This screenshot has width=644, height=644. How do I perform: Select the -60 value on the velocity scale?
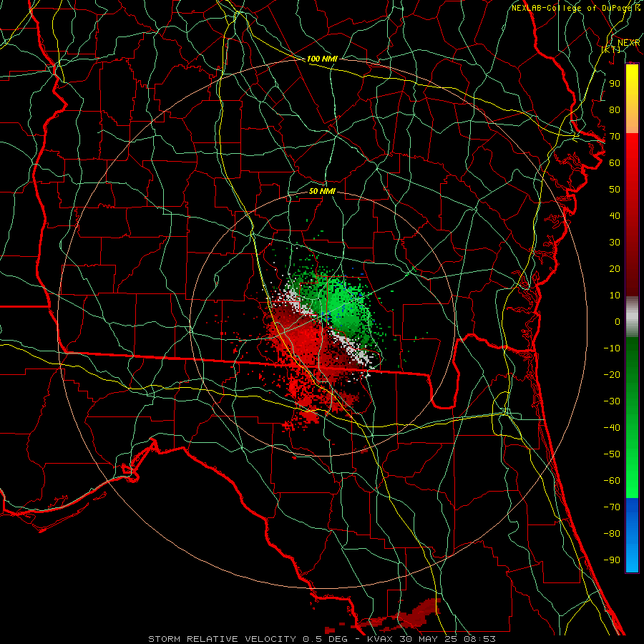coord(612,481)
